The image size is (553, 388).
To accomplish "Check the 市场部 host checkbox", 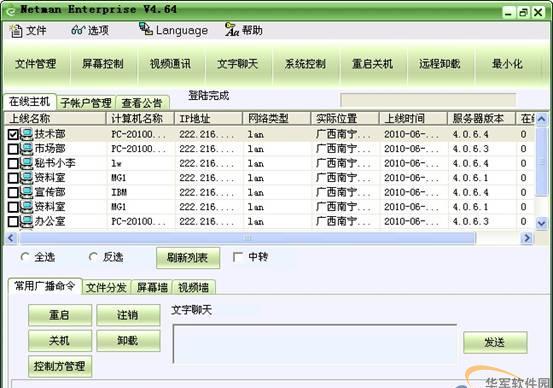I will pyautogui.click(x=13, y=149).
